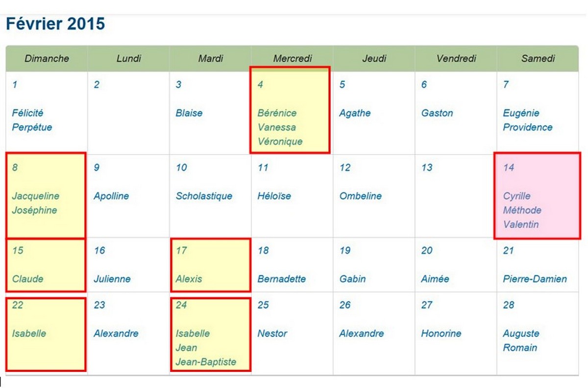Select the Ombeline name link
This screenshot has width=588, height=388.
[360, 196]
